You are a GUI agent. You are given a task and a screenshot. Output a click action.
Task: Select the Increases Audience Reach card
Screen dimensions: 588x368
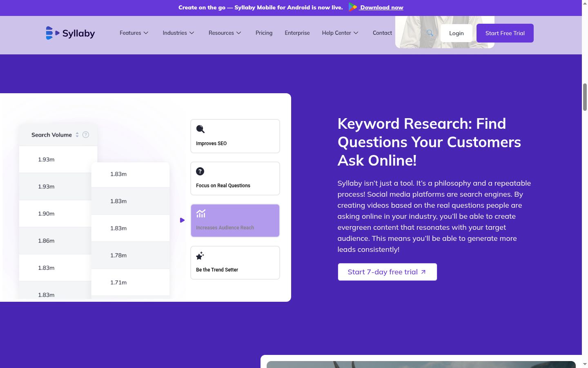point(235,220)
